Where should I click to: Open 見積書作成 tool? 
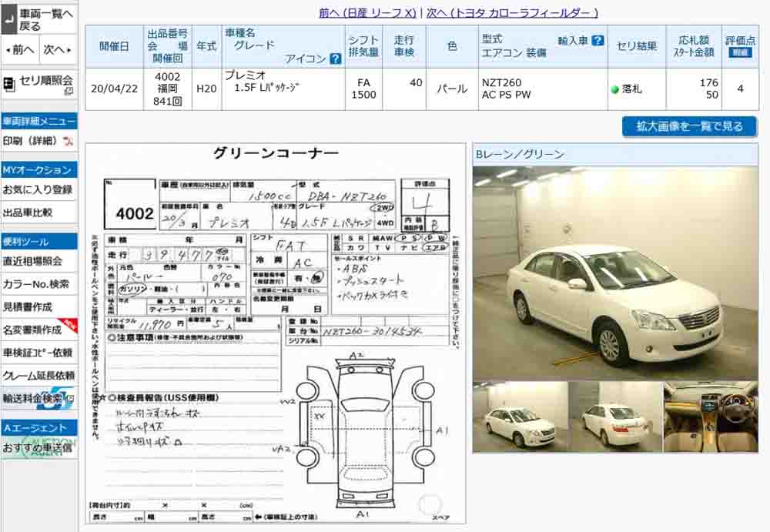(x=28, y=307)
